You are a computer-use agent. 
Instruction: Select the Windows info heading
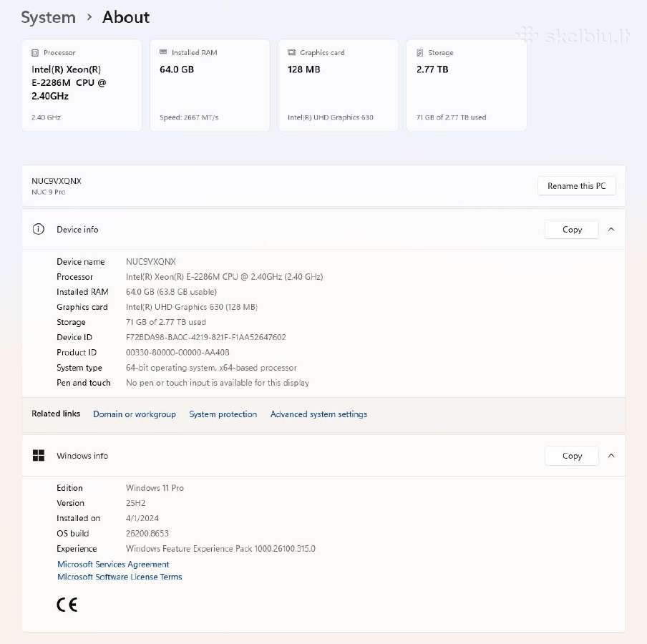click(x=82, y=456)
